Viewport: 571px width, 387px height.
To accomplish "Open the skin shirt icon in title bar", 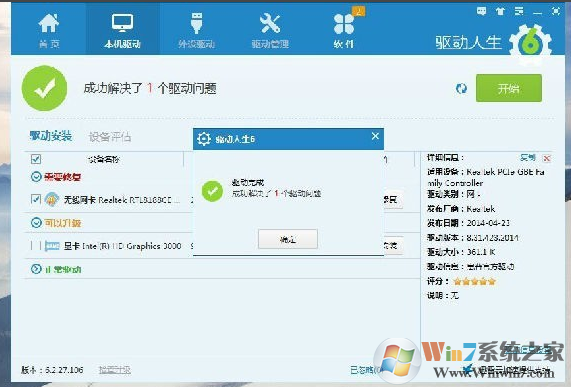I will [x=500, y=11].
